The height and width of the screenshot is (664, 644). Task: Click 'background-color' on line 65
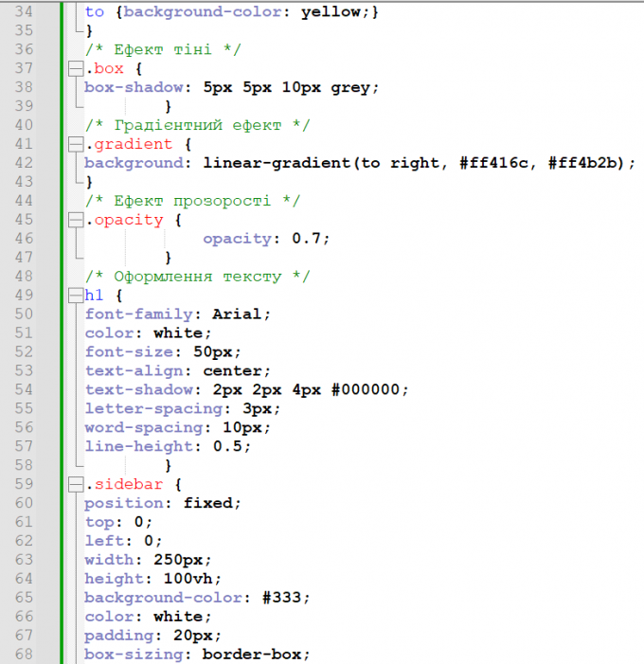coord(164,598)
